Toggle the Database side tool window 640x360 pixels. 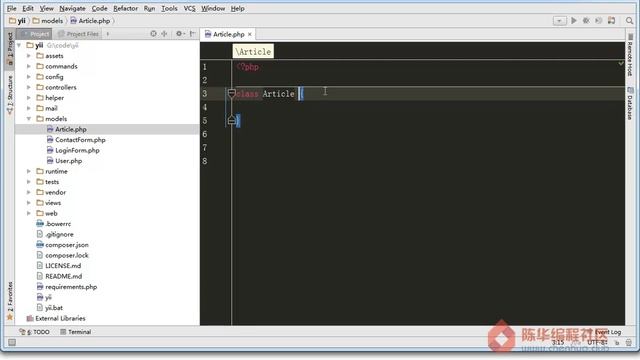[630, 103]
